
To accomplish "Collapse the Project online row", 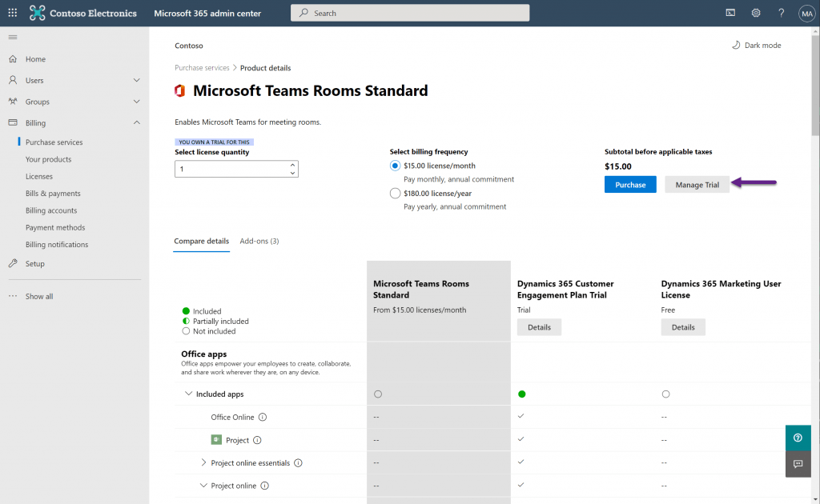I will tap(203, 486).
